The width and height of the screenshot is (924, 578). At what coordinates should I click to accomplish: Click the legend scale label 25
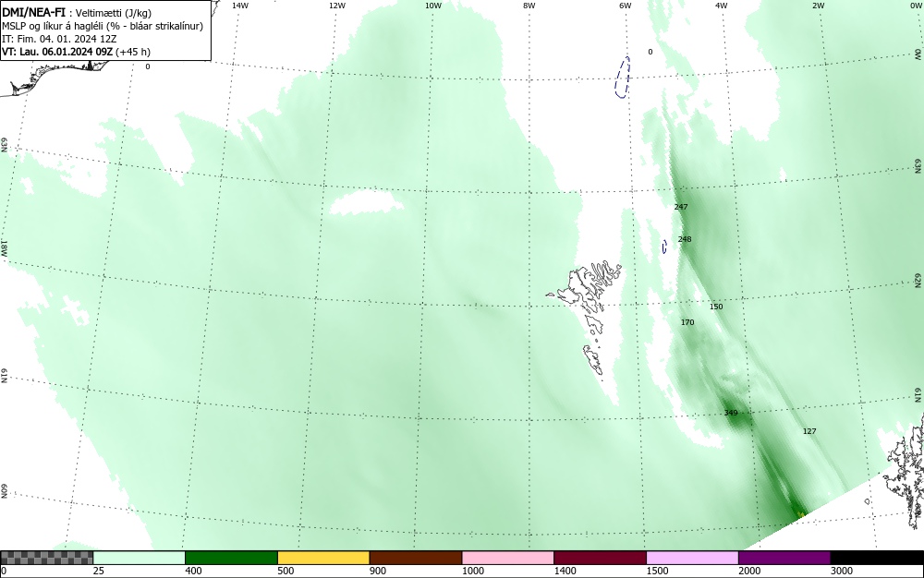[99, 571]
